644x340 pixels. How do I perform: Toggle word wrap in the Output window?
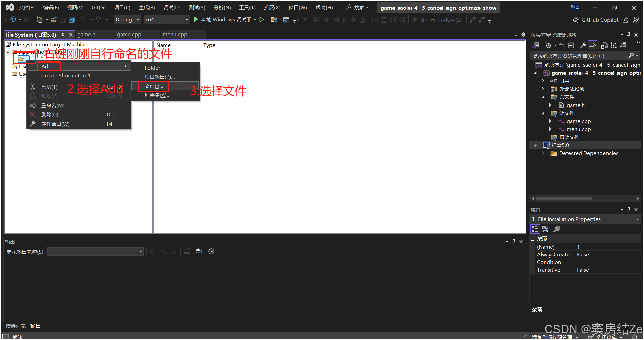199,251
